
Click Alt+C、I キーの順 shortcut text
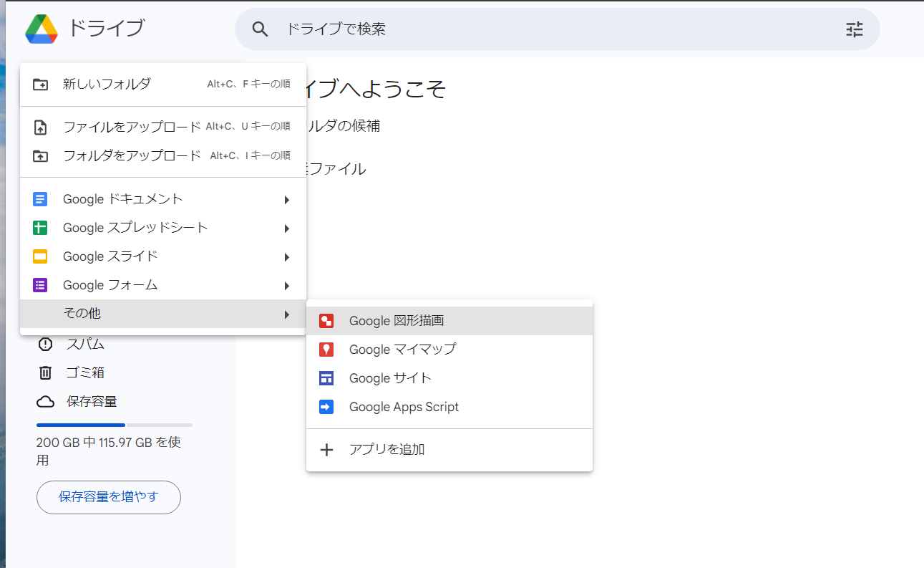click(x=251, y=155)
